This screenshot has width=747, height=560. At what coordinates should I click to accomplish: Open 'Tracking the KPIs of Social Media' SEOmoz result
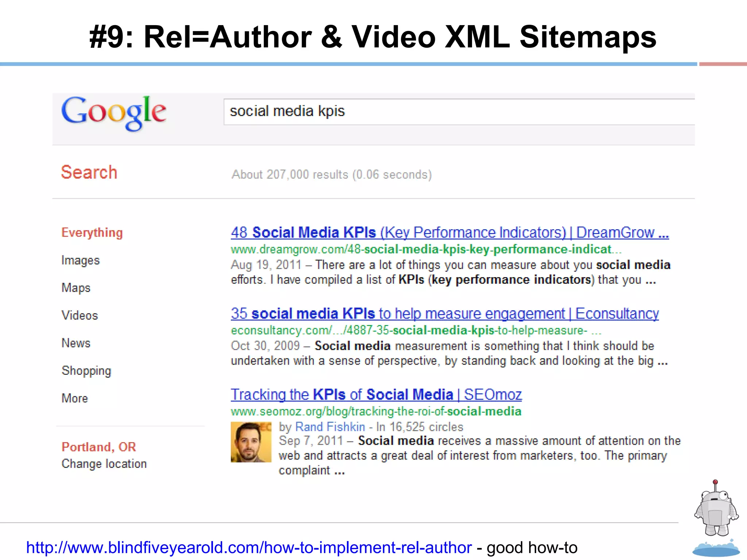tap(376, 394)
